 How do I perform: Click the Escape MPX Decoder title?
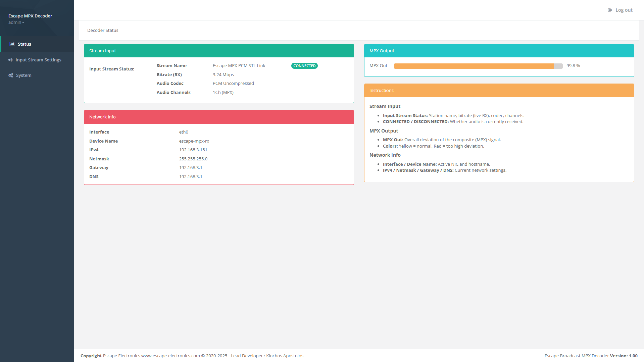[x=30, y=16]
